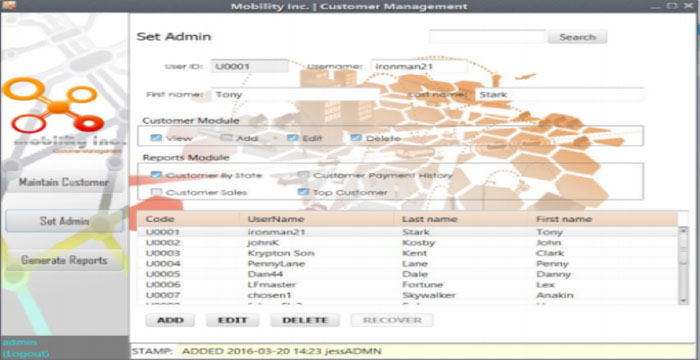
Task: Open the Maintain Customer section
Action: pyautogui.click(x=64, y=182)
